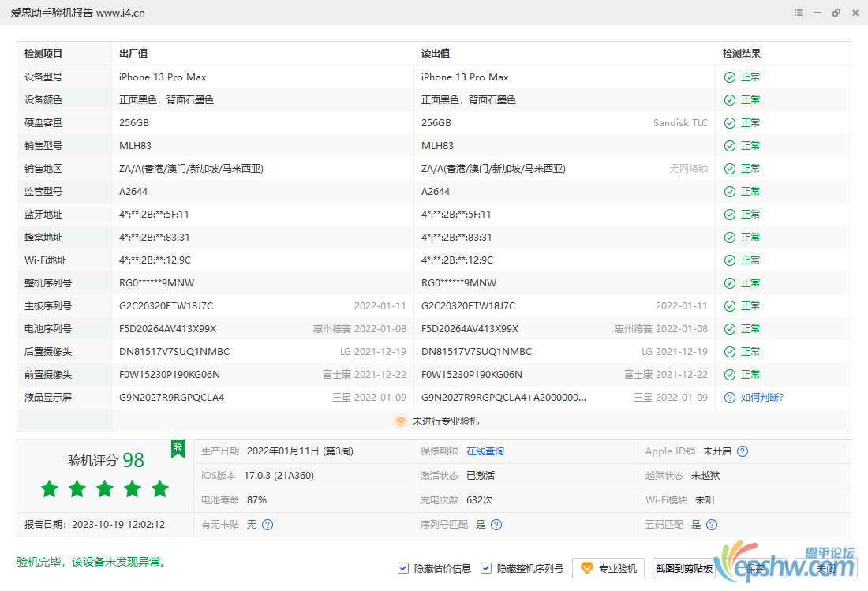Click the 监管型号 factory value A2644
Screen dimensions: 868x591
pyautogui.click(x=133, y=192)
